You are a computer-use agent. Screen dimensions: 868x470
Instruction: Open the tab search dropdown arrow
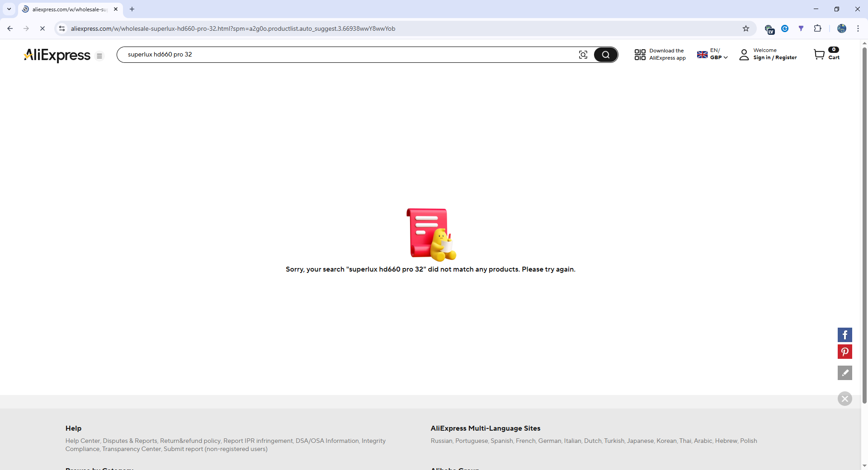(x=9, y=9)
